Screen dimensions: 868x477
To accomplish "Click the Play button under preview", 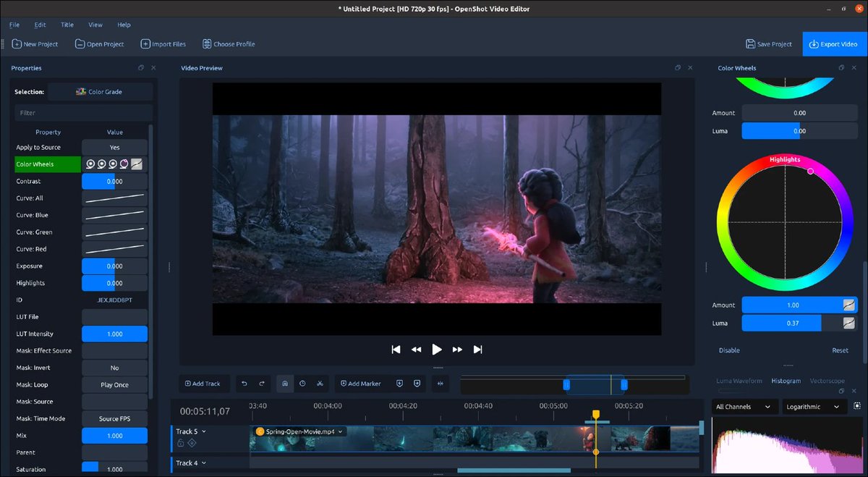I will (x=437, y=350).
